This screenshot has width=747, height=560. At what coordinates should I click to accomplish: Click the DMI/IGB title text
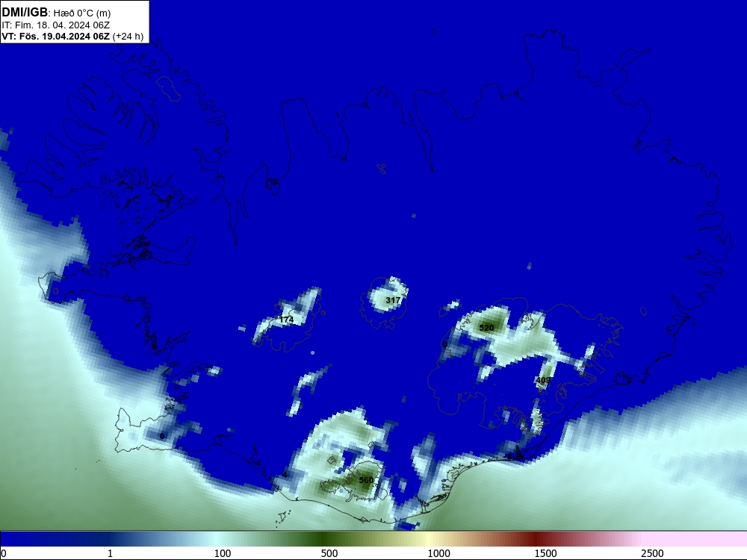25,12
